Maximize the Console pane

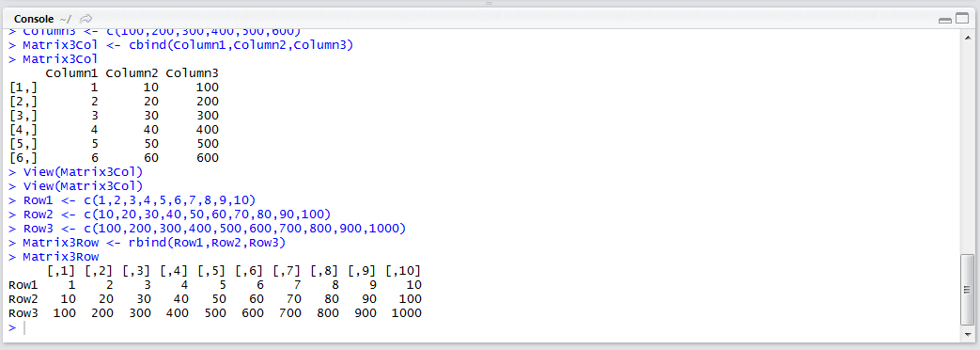pyautogui.click(x=961, y=19)
